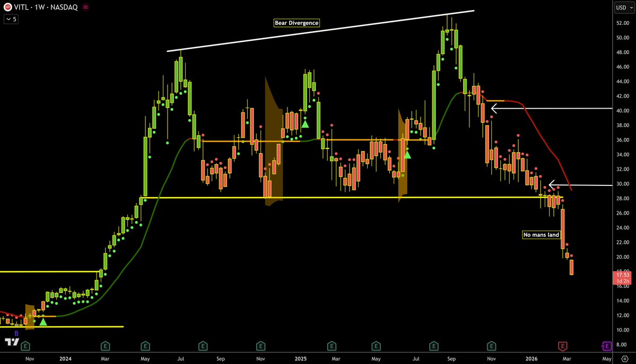The image size is (636, 364).
Task: Open chart settings gear on the time axis
Action: (625, 359)
